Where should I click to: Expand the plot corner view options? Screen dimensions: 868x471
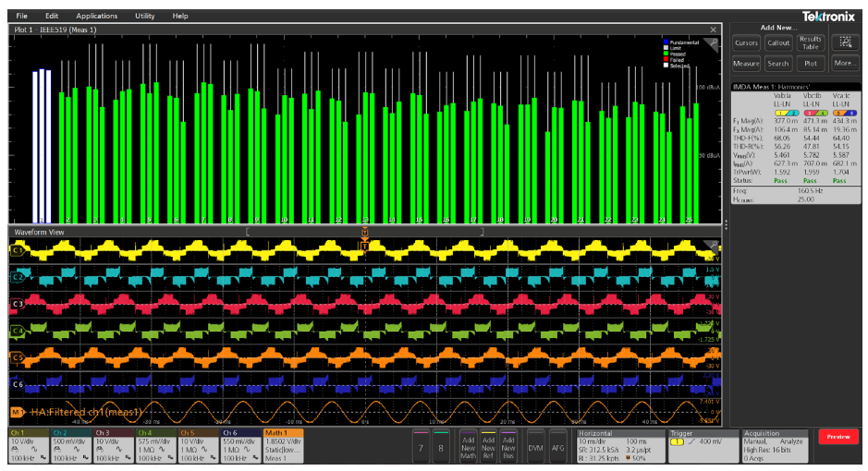pyautogui.click(x=713, y=42)
